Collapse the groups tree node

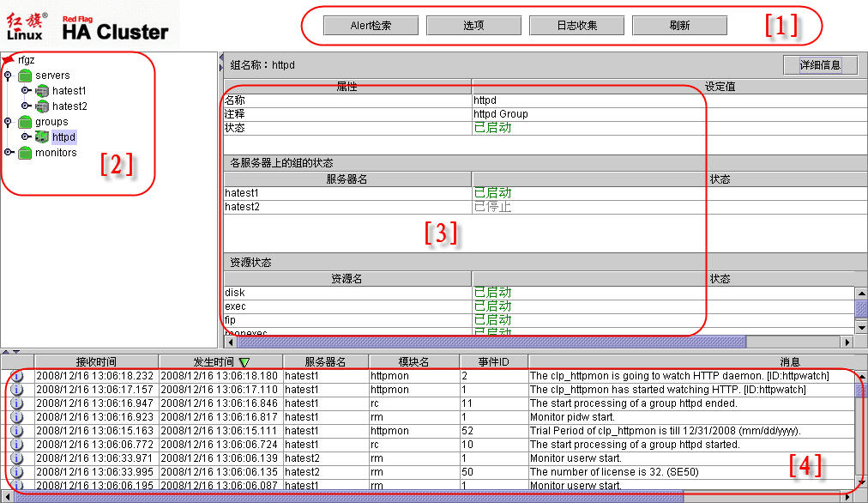[x=8, y=122]
